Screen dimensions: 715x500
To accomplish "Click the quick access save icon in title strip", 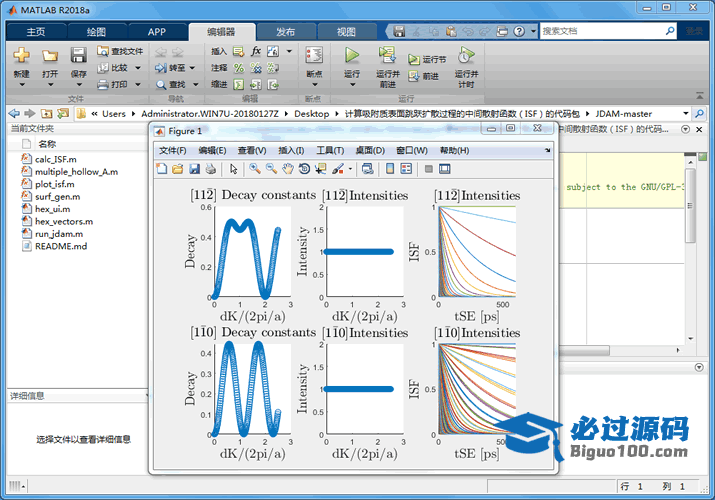I will (x=399, y=31).
